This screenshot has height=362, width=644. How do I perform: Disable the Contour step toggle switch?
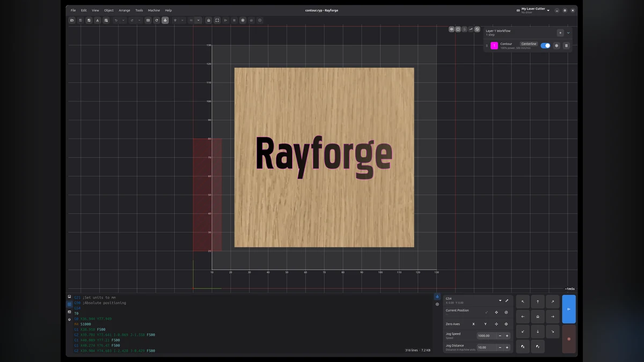click(545, 46)
